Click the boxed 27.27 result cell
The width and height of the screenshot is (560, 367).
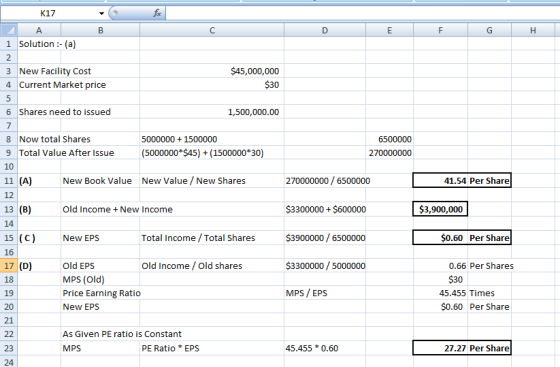[x=440, y=348]
